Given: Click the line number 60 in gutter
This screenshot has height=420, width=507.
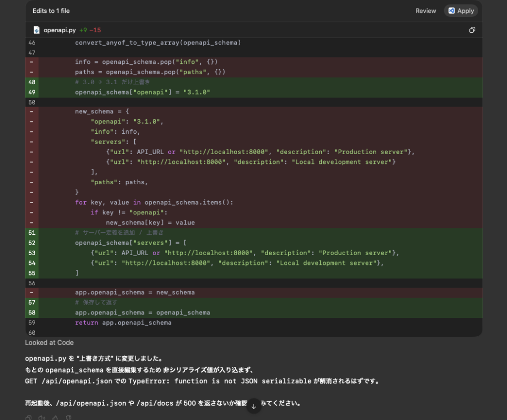Looking at the screenshot, I should click(x=32, y=333).
